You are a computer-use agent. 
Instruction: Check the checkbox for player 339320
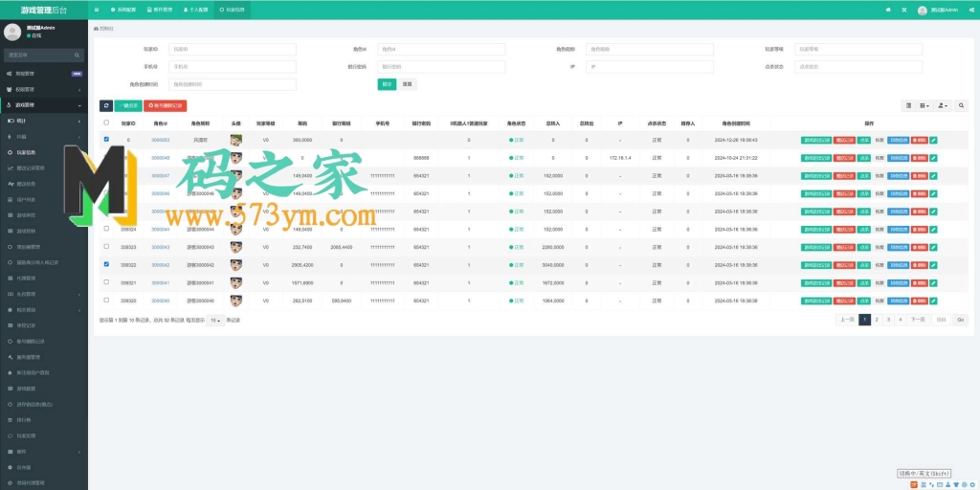(106, 300)
